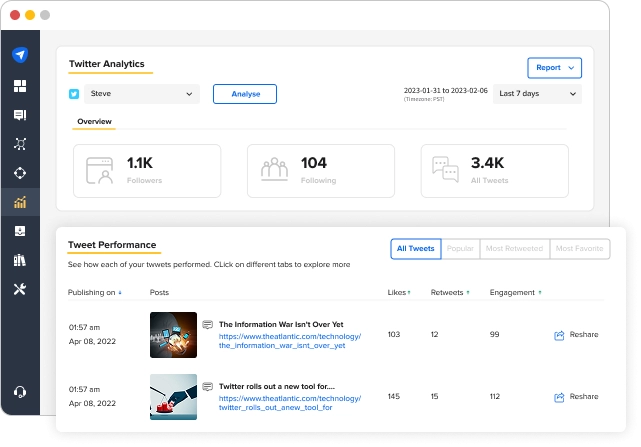Click the Posts column header
The width and height of the screenshot is (641, 447).
point(159,292)
